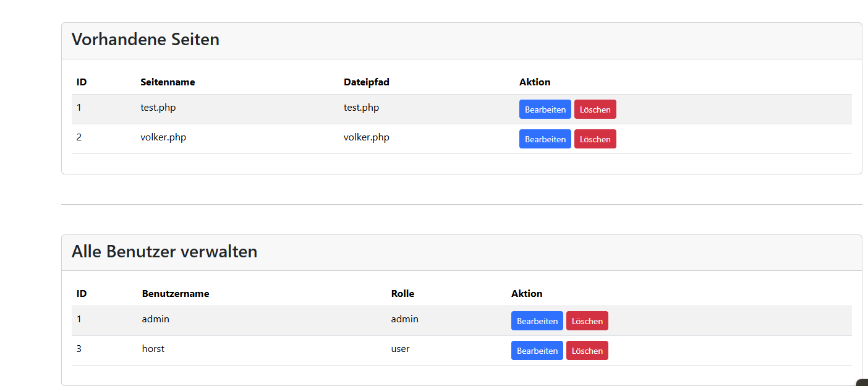Screen dimensions: 868x386
Task: Delete the user horst
Action: 587,351
